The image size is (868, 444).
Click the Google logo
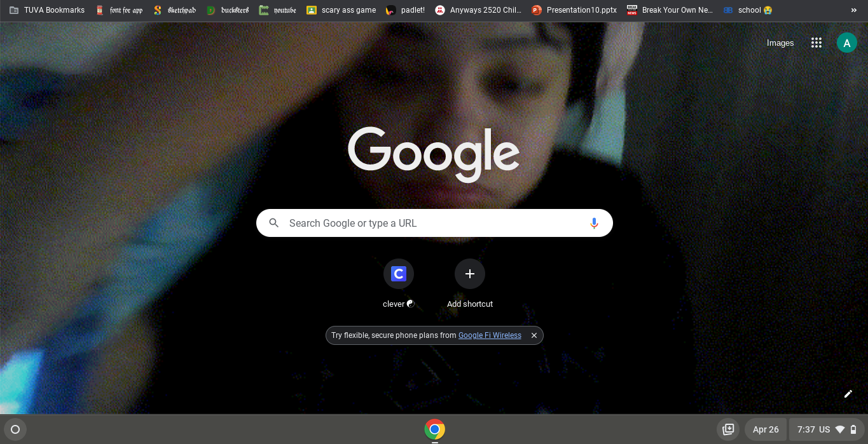(x=434, y=154)
